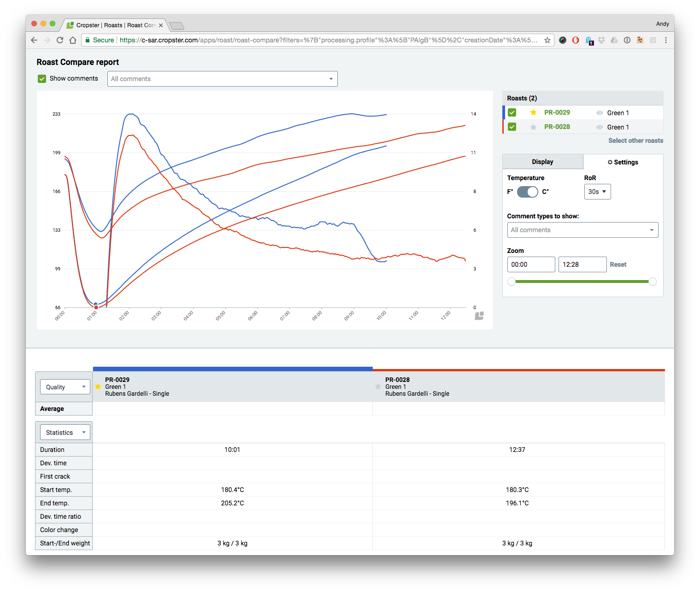Click the right handle of the zoom slider
Image resolution: width=700 pixels, height=592 pixels.
pyautogui.click(x=652, y=281)
